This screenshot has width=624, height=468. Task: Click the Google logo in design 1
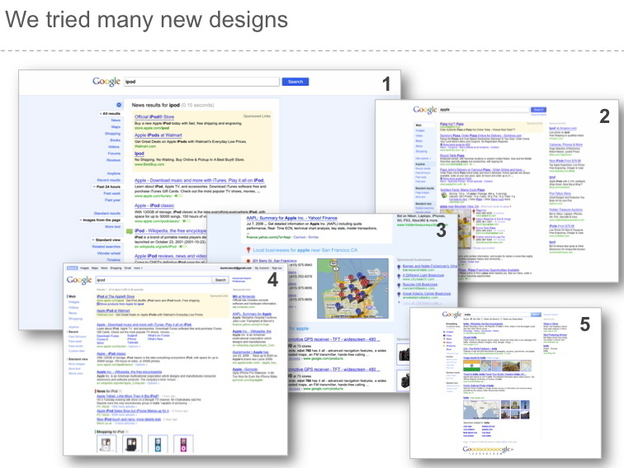point(106,82)
